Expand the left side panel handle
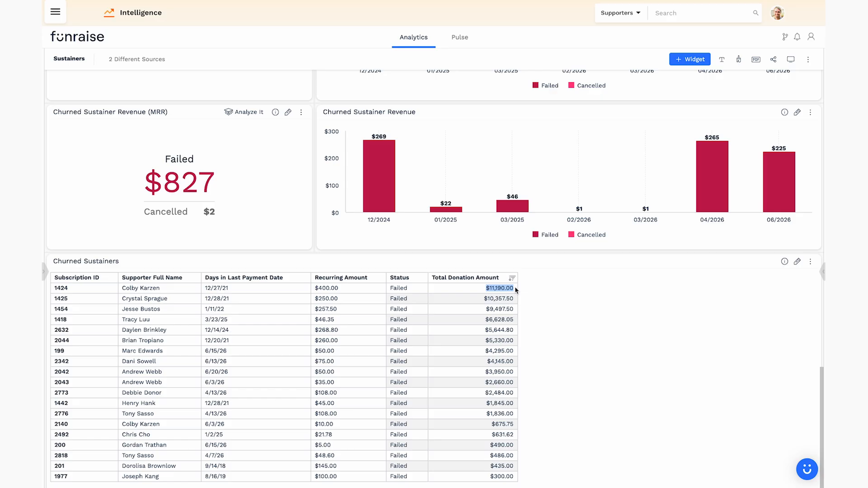Viewport: 868px width, 488px height. pyautogui.click(x=45, y=271)
